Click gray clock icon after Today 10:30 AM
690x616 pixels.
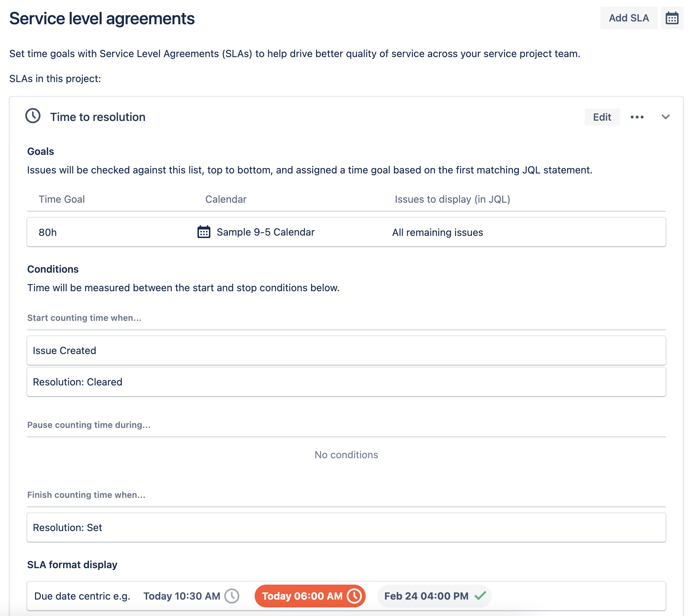click(x=232, y=596)
